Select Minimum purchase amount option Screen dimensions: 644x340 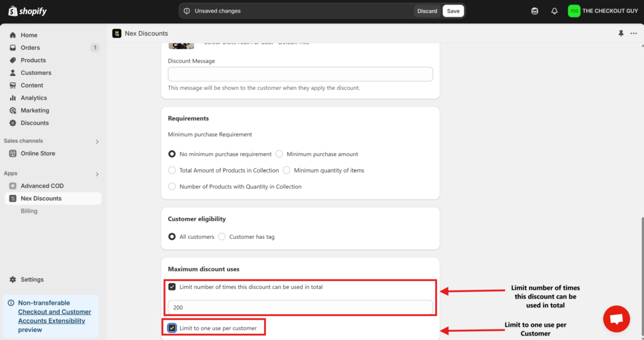pos(279,154)
